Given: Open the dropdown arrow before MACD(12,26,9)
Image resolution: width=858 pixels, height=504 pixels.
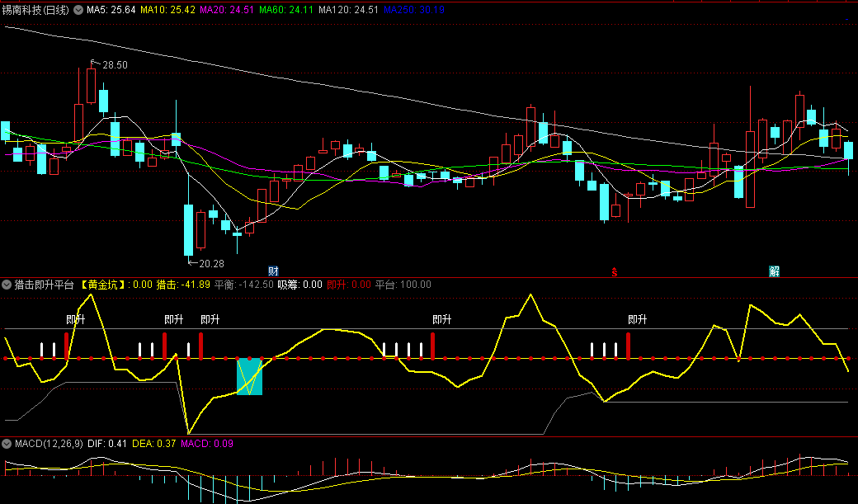Looking at the screenshot, I should (x=7, y=443).
